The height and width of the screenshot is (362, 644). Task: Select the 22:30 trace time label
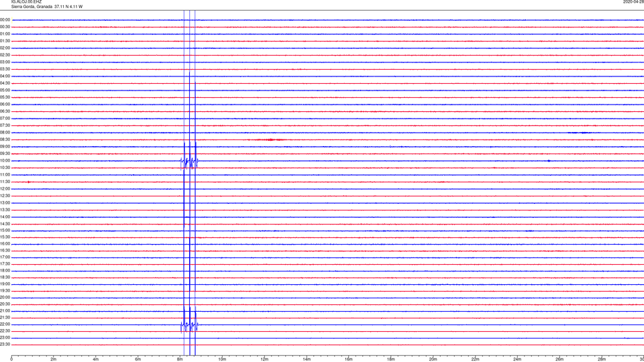pyautogui.click(x=5, y=330)
